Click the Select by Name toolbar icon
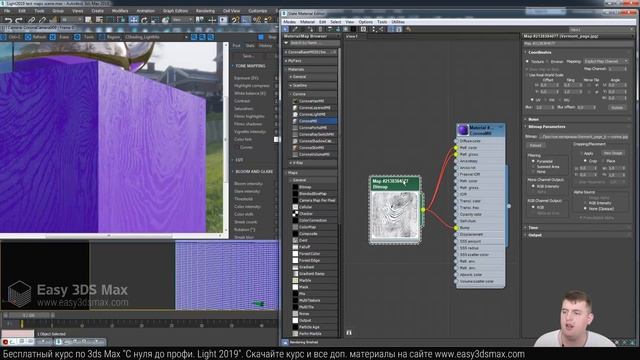The height and width of the screenshot is (360, 640). pos(99,20)
